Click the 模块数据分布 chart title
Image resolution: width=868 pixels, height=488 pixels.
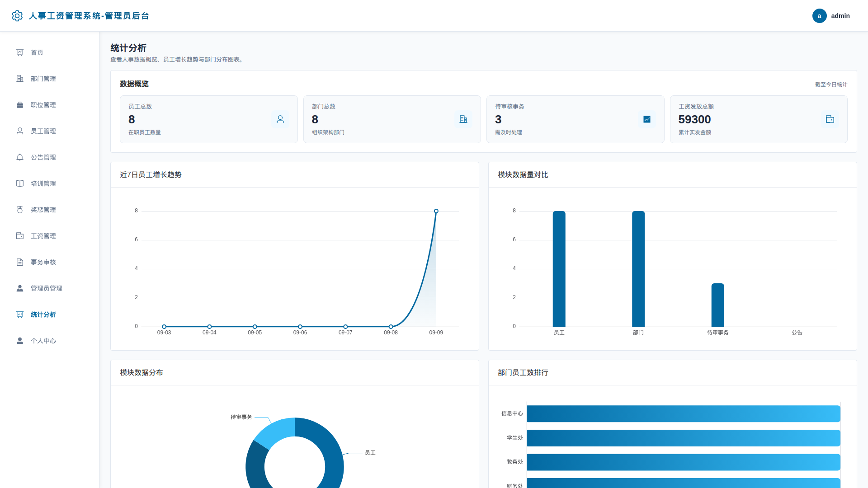point(142,373)
